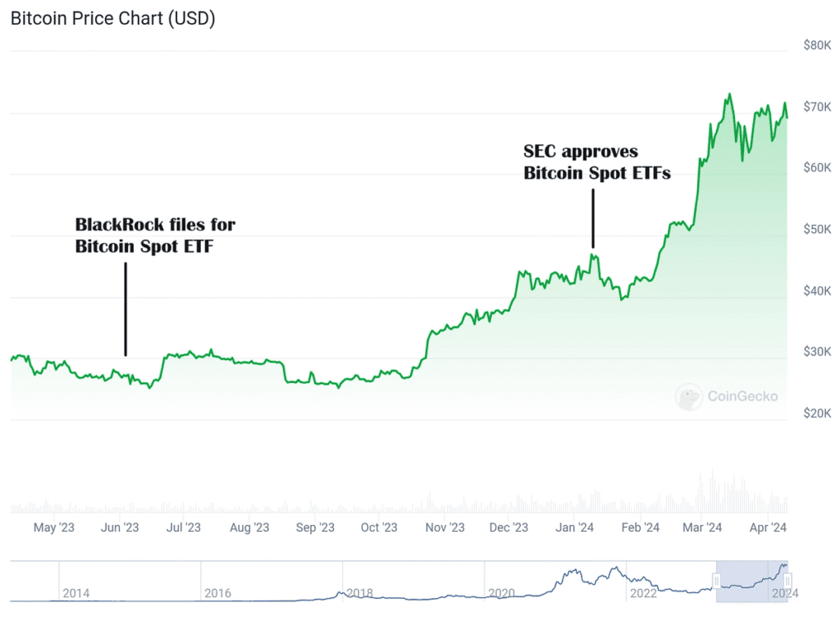Click the 2018 label in the navigator timeline
The width and height of the screenshot is (840, 617).
[x=358, y=593]
